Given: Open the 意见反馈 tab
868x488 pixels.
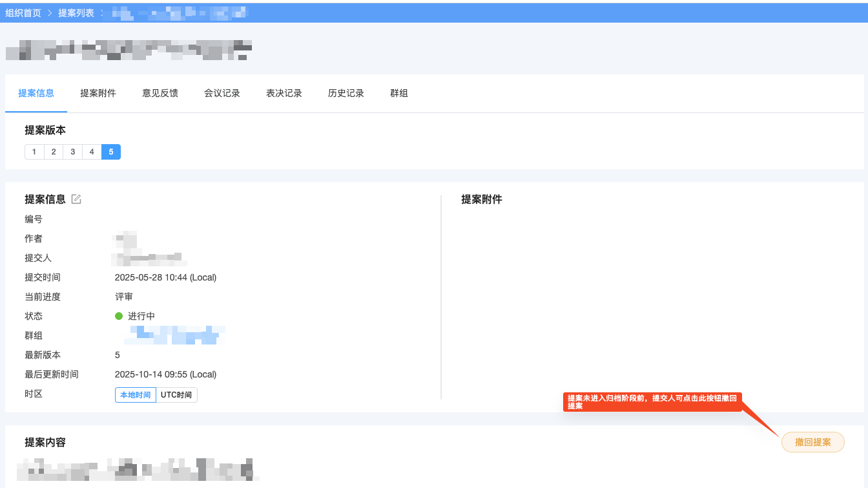Looking at the screenshot, I should click(160, 93).
